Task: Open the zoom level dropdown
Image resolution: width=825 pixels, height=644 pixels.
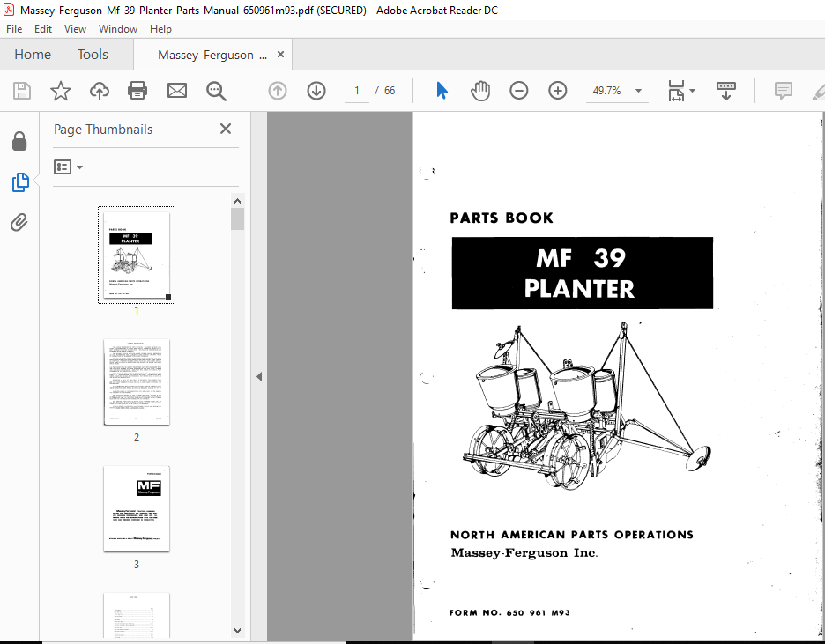Action: 638,91
